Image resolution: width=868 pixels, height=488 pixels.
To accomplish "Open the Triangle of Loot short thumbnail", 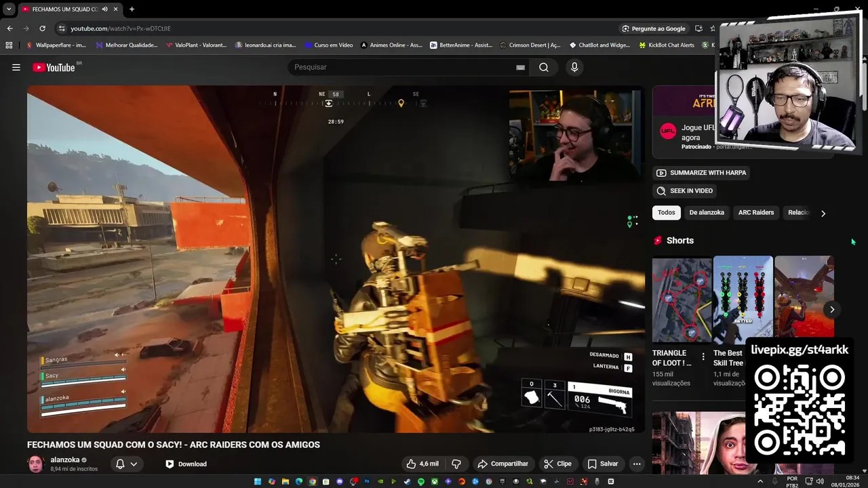I will 682,300.
